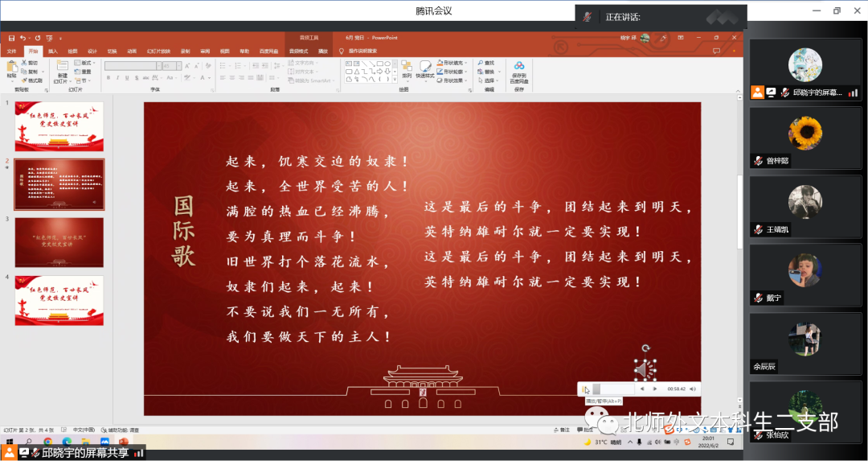Screen dimensions: 868x461
Task: Click the Clear All Formatting icon
Action: point(207,66)
